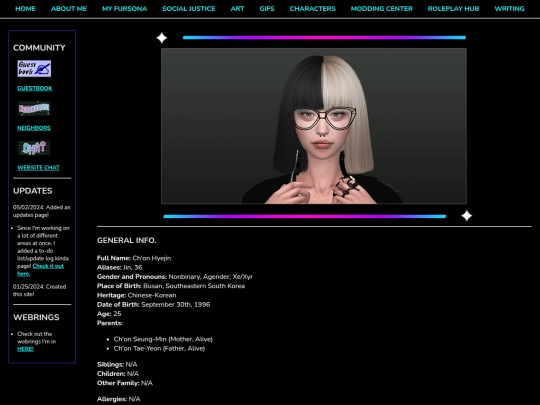
Task: Select the 'Heritage: Chinese-Korean' line
Action: (x=136, y=295)
